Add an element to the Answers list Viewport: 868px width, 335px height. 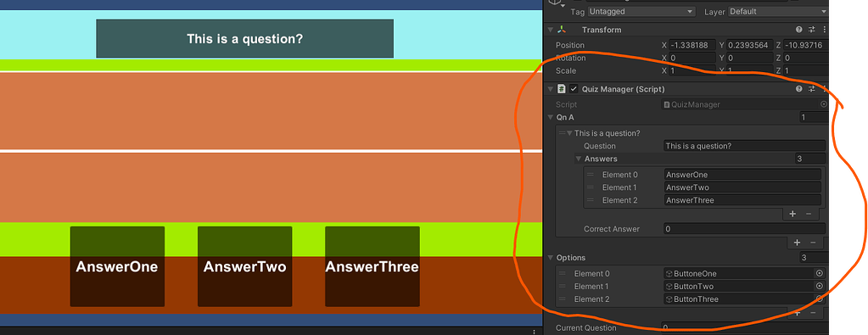point(792,214)
